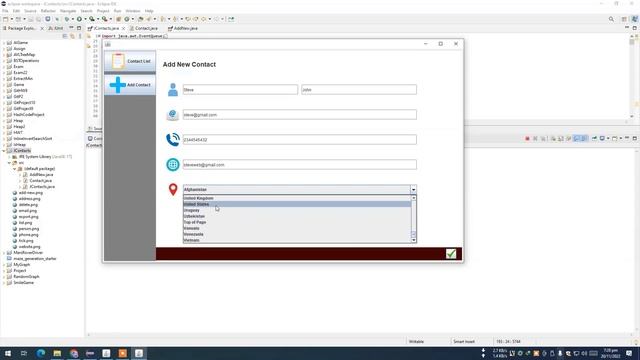640x360 pixels.
Task: Click the last name field containing John
Action: [359, 89]
